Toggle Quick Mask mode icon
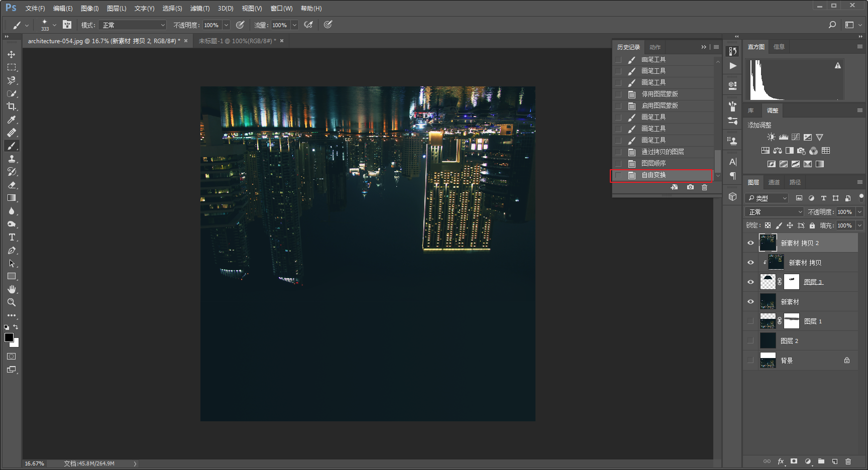 [x=12, y=357]
